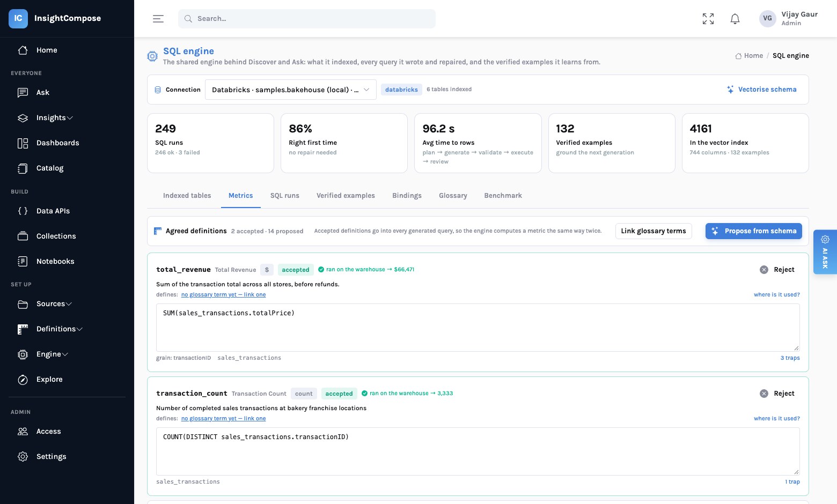Click the 4161 vector index card
Screen dimensions: 837x504
tap(745, 143)
